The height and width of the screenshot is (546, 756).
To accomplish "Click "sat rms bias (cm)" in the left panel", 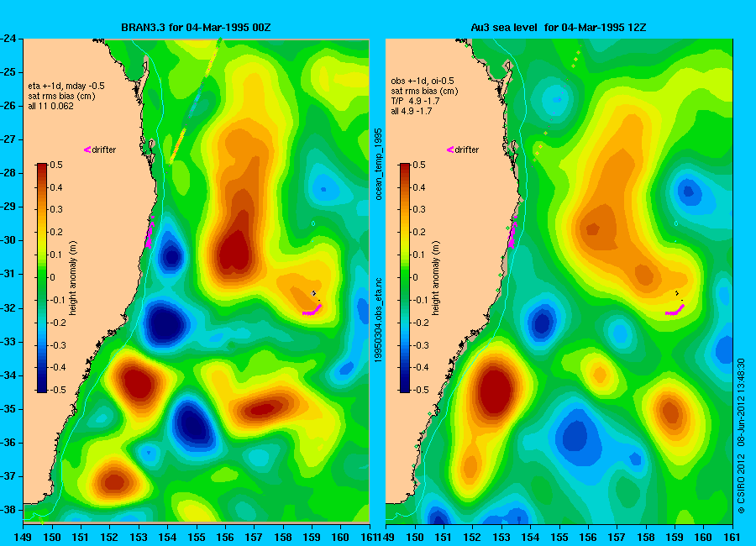I will point(61,96).
